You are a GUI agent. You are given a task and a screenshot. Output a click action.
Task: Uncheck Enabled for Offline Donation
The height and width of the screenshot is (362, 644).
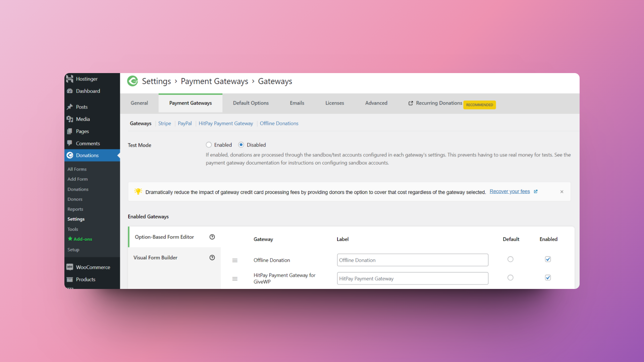tap(548, 259)
